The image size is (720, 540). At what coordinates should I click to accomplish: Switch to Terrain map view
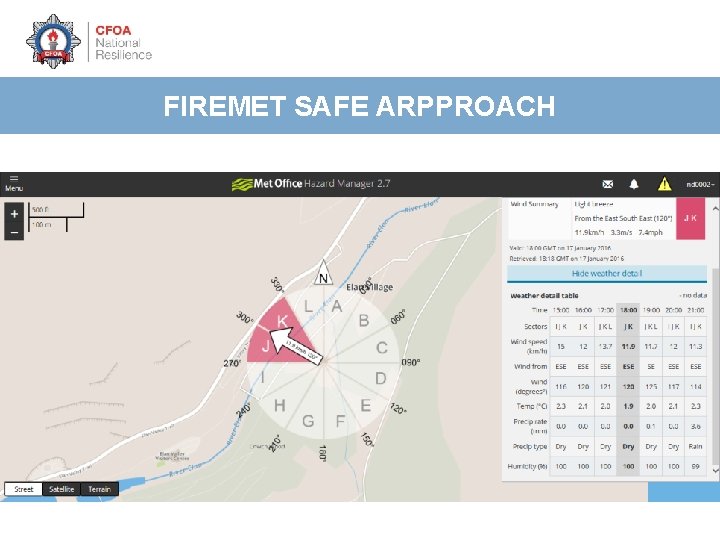(100, 489)
